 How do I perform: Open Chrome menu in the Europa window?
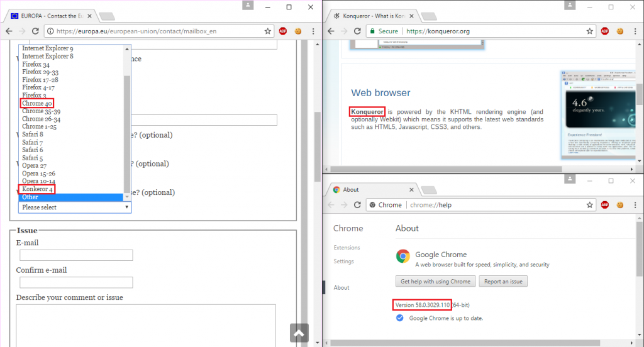pyautogui.click(x=313, y=30)
